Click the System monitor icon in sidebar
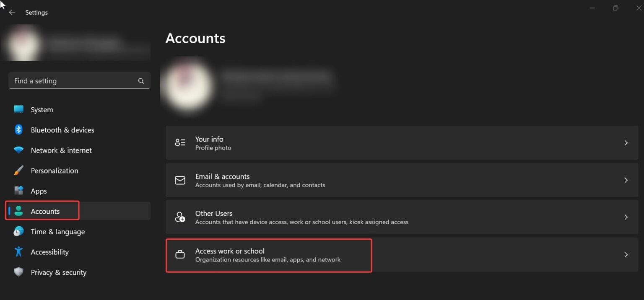644x300 pixels. pos(18,109)
